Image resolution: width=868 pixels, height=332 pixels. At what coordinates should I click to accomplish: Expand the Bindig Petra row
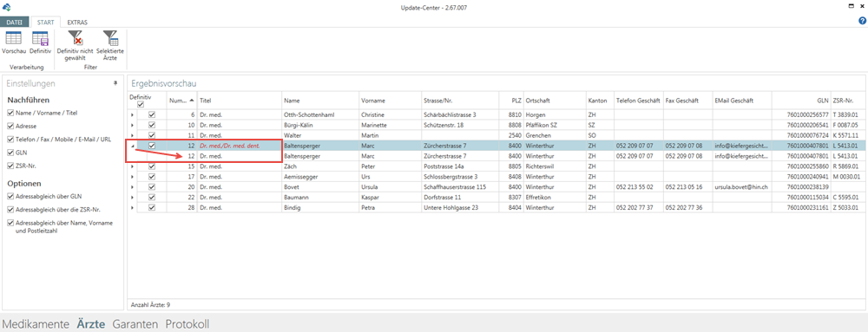tap(132, 207)
